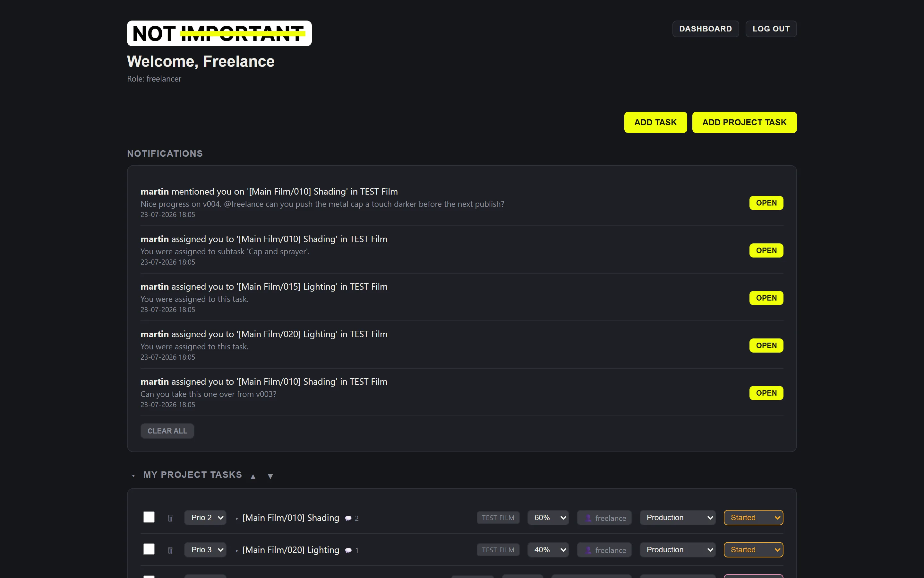Click the freelance user avatar on Shading row
Image resolution: width=924 pixels, height=578 pixels.
tap(588, 518)
